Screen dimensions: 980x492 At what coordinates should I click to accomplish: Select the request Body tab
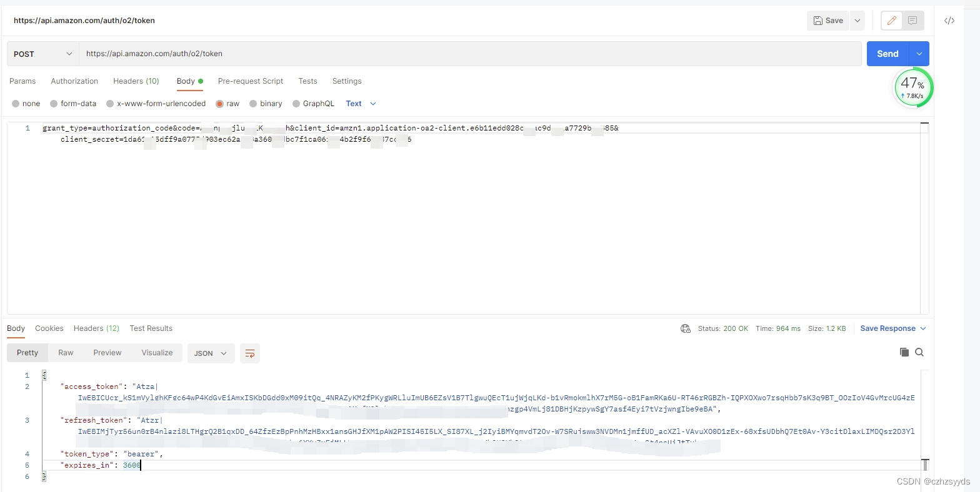pyautogui.click(x=189, y=81)
